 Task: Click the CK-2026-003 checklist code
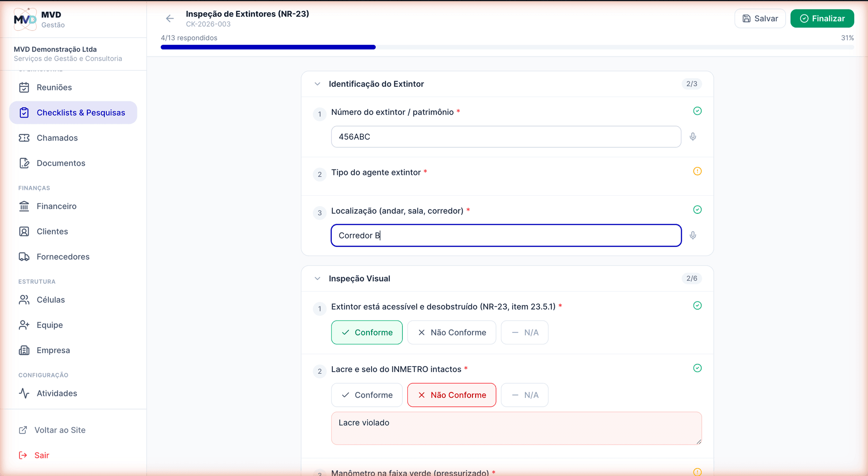(208, 24)
